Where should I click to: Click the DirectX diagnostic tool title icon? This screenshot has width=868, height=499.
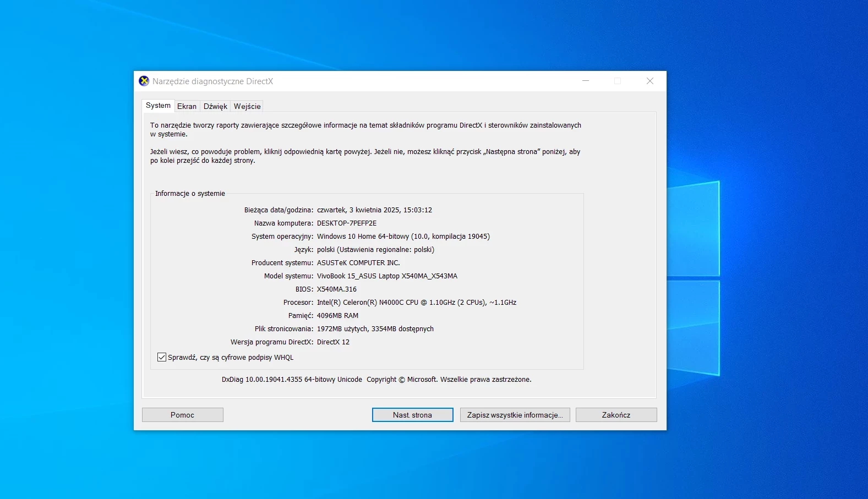(144, 81)
